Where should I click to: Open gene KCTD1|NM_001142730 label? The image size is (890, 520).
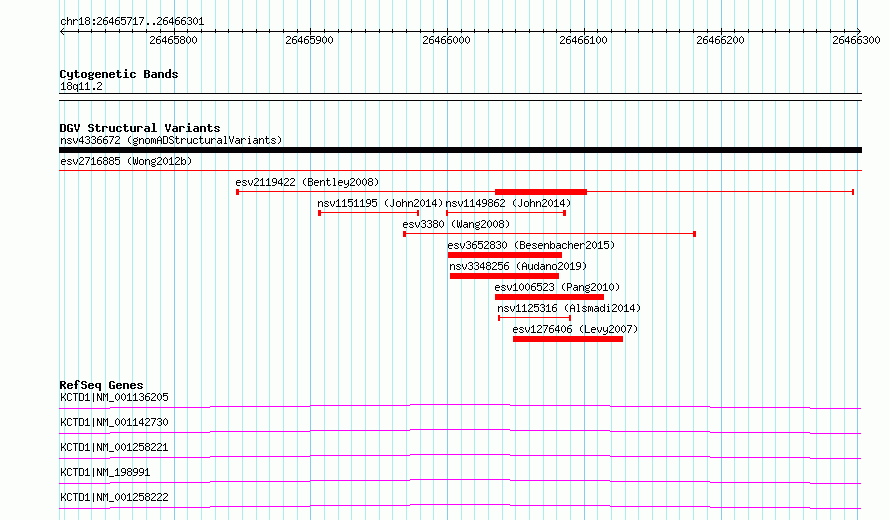coord(114,422)
